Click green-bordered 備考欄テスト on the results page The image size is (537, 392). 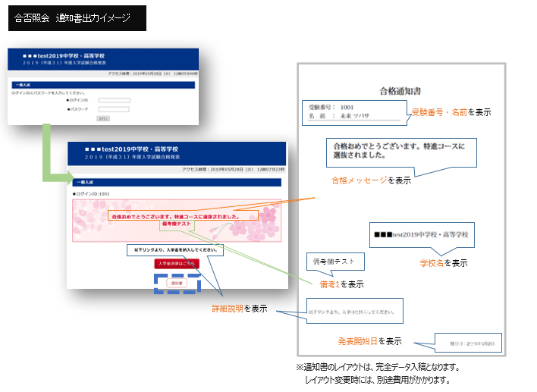coord(176,225)
